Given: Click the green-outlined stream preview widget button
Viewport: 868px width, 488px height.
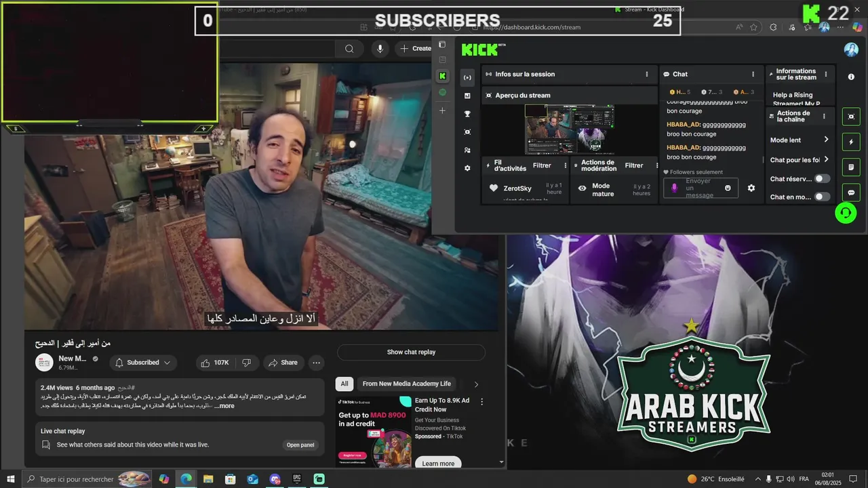Looking at the screenshot, I should point(851,117).
